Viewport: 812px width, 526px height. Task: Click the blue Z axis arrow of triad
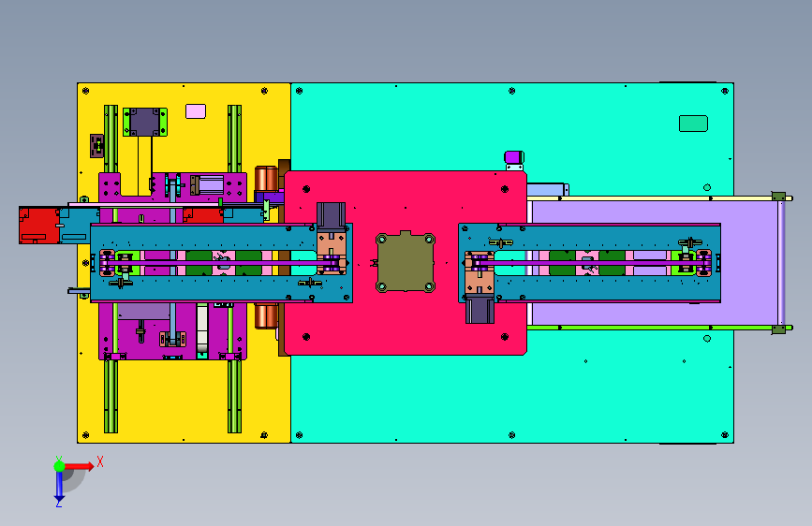point(59,487)
